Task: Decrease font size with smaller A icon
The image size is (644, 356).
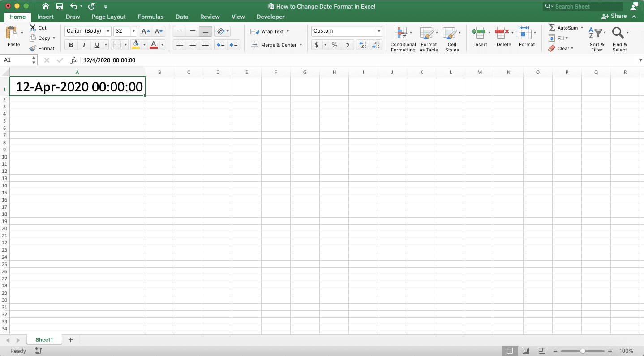Action: [159, 31]
